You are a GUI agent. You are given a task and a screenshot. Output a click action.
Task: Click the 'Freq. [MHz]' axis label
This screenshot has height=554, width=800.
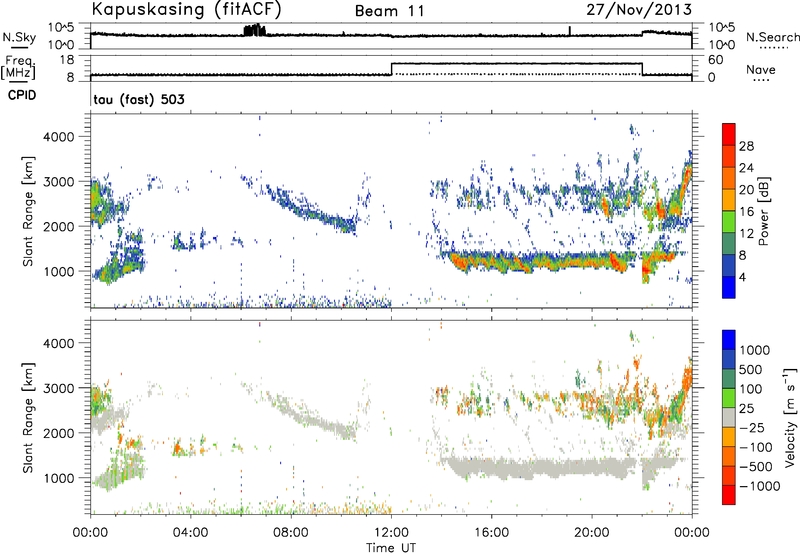(18, 68)
